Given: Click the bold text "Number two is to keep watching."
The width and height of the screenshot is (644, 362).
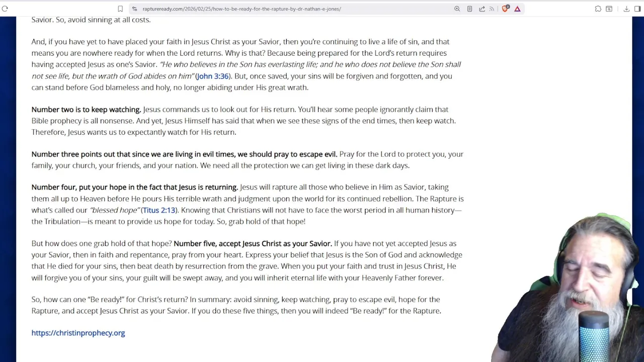Looking at the screenshot, I should click(x=86, y=110).
